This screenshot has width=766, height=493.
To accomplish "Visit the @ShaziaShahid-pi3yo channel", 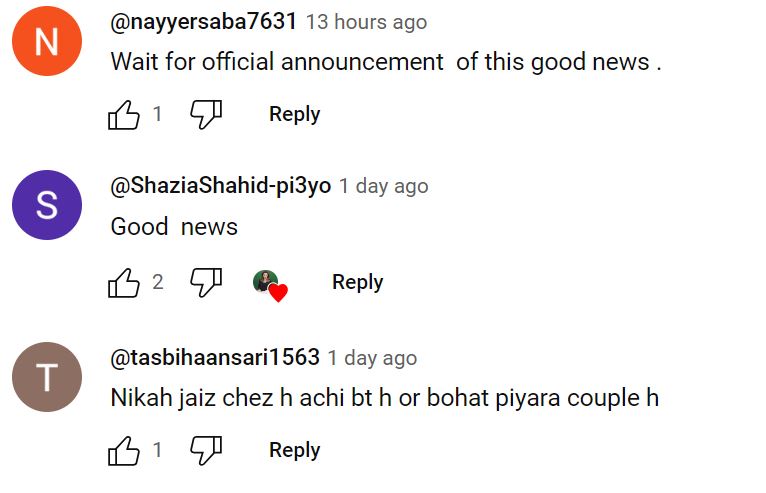I will (220, 186).
